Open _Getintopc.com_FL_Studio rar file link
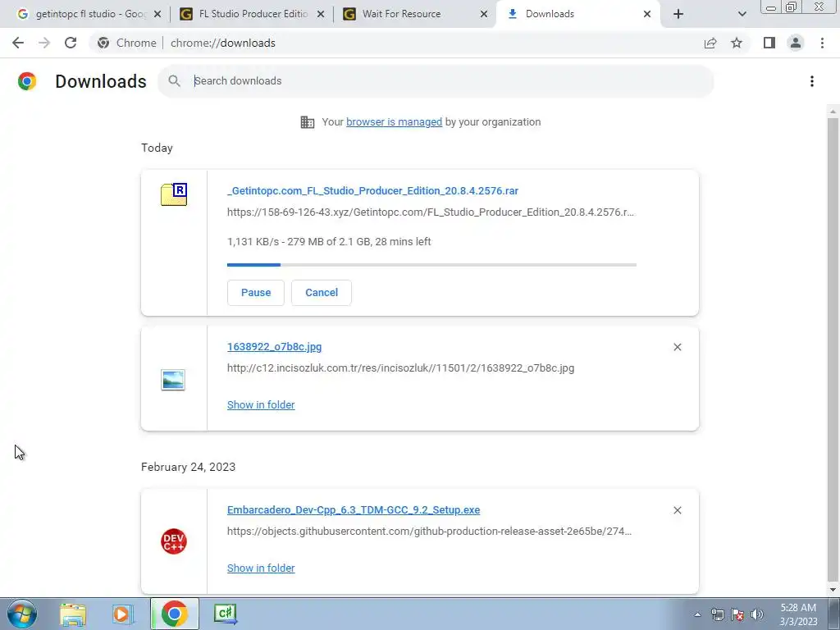840x630 pixels. click(x=372, y=190)
